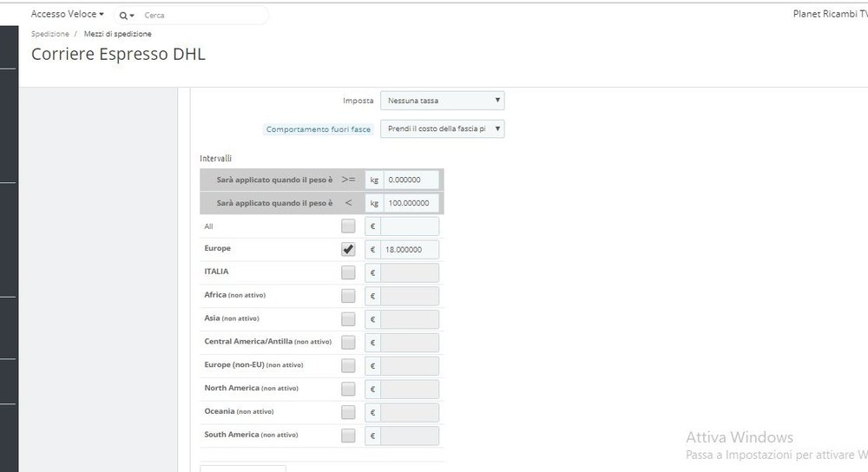Uncheck the Europe zone checkbox
The width and height of the screenshot is (868, 472).
348,249
